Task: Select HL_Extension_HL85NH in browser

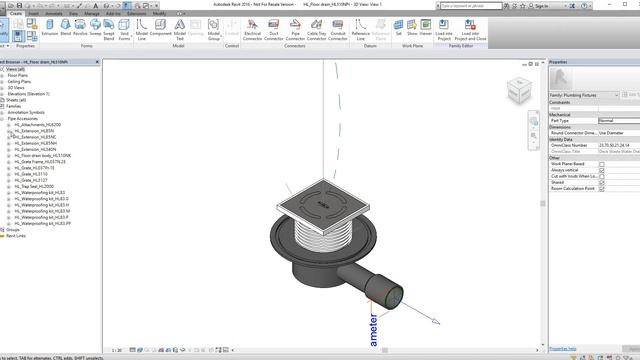Action: point(36,143)
